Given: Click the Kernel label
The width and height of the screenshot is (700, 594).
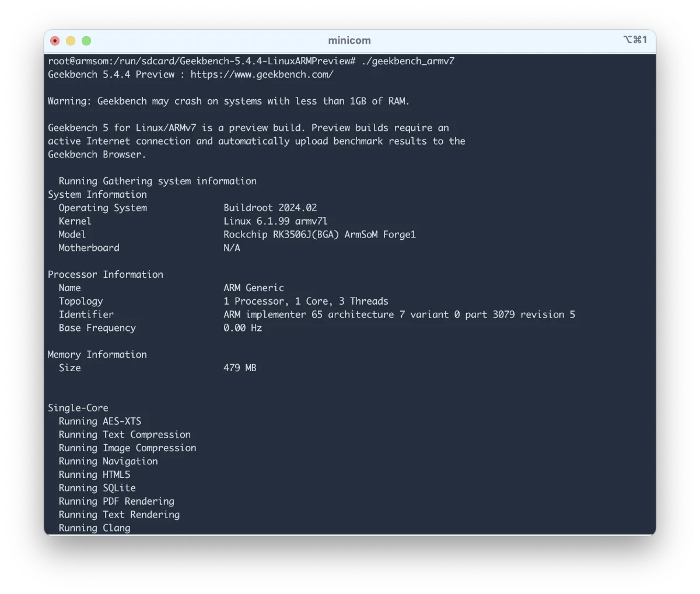Looking at the screenshot, I should (x=75, y=221).
